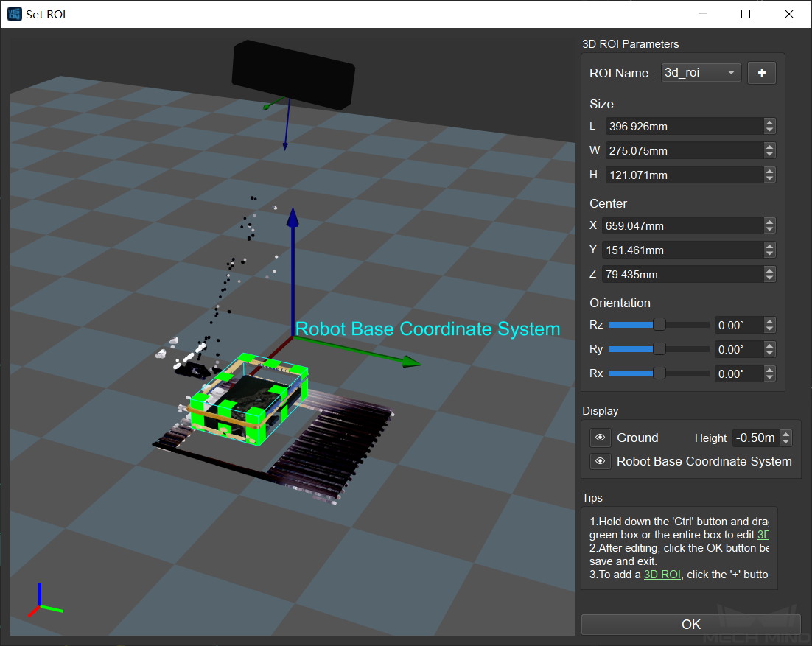Viewport: 812px width, 646px height.
Task: Click the Rz angle value stepper
Action: (770, 325)
